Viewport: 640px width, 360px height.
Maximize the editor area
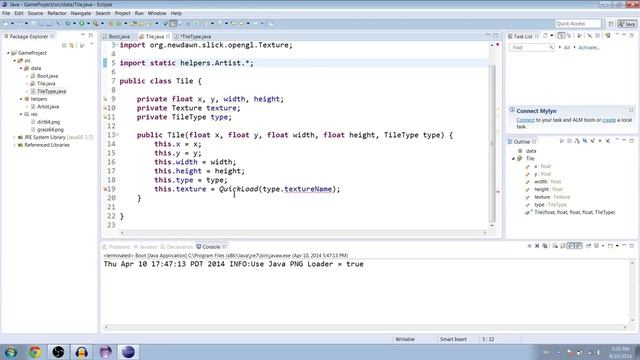tap(496, 36)
